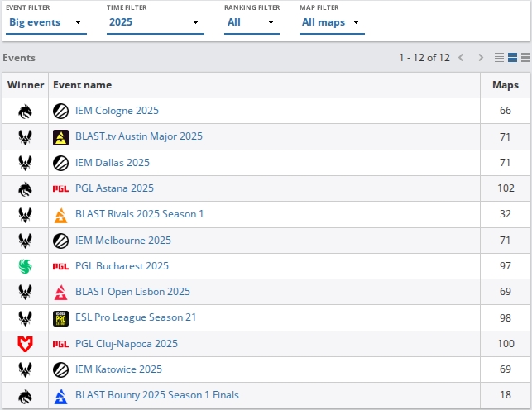532x410 pixels.
Task: Click maps count 66 for IEM Cologne
Action: [x=506, y=111]
